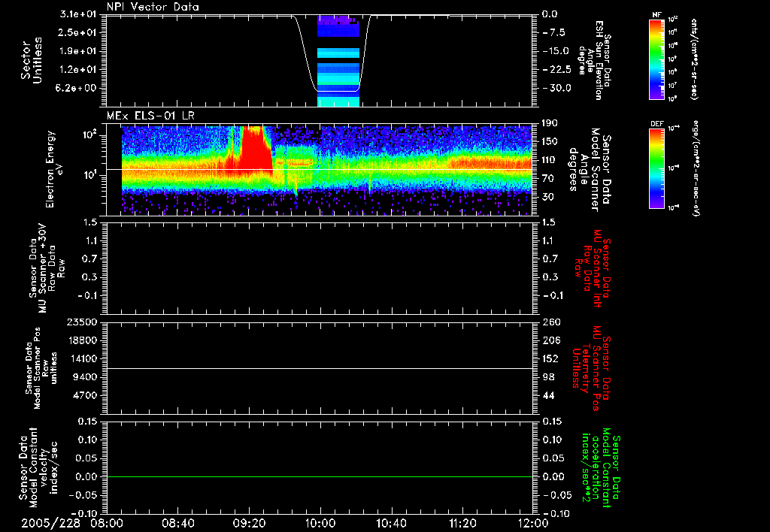This screenshot has height=532, width=770.
Task: Click the "70" scanner angle axis value
Action: (x=548, y=178)
